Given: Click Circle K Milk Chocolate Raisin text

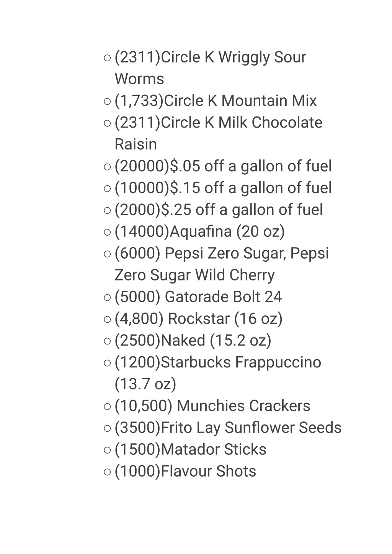Looking at the screenshot, I should (218, 133).
